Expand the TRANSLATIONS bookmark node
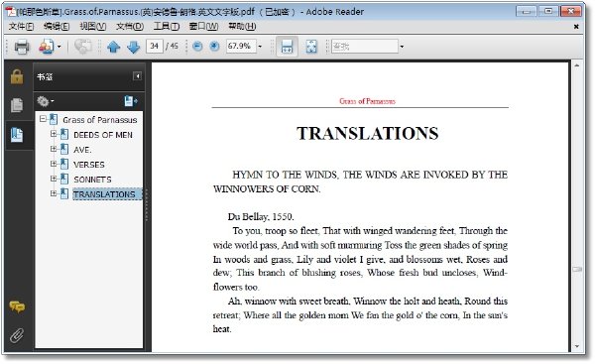Screen dimensions: 595x364 54,193
